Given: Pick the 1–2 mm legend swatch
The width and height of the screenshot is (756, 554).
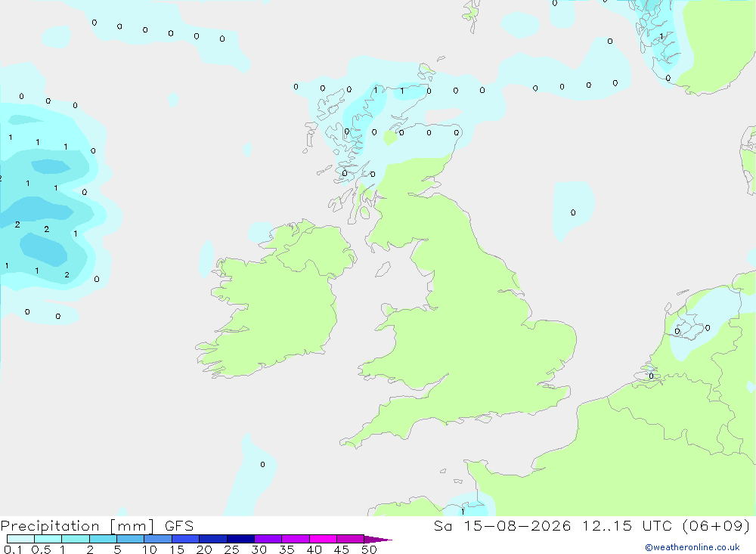Looking at the screenshot, I should coord(75,539).
